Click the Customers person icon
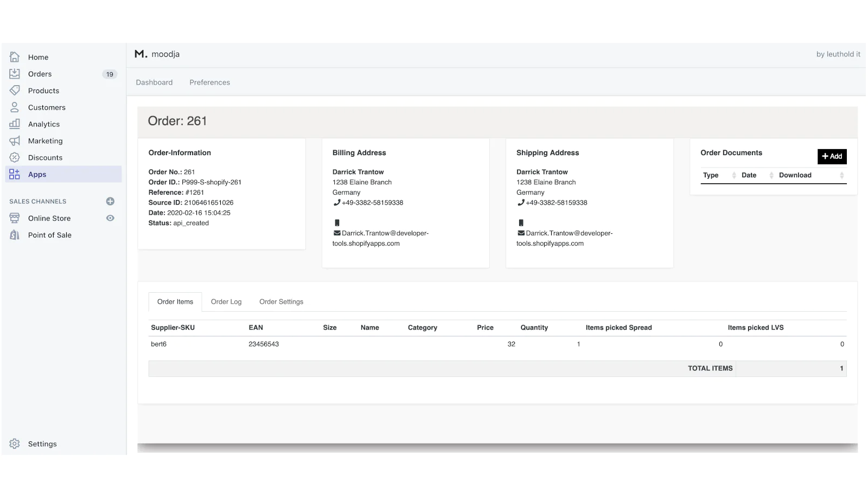This screenshot has width=868, height=488. [x=15, y=107]
